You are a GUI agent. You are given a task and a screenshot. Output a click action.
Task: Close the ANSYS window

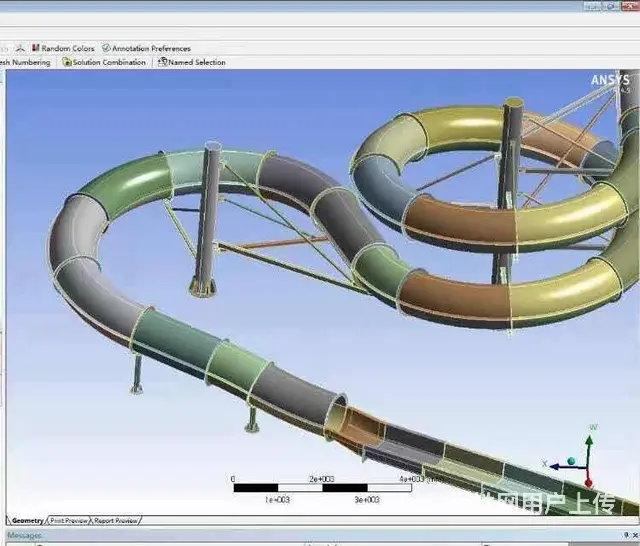[630, 6]
